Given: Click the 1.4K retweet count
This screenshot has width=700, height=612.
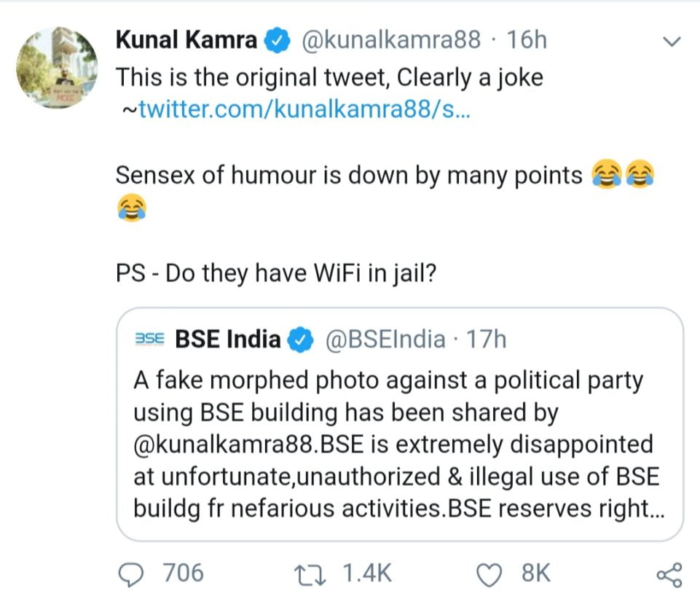Looking at the screenshot, I should tap(367, 574).
